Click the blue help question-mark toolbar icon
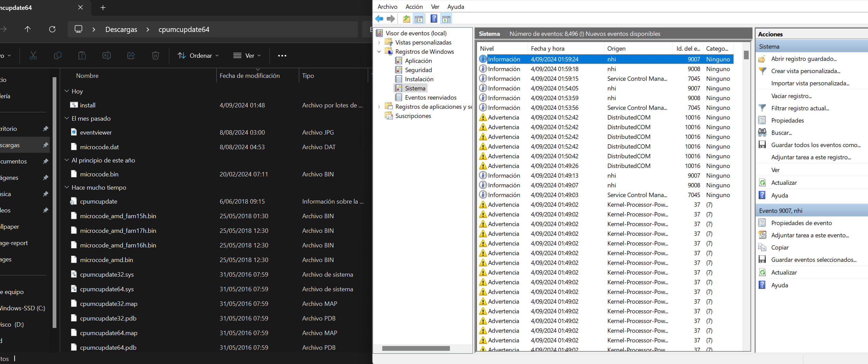Screen dimensions: 868x364 (434, 19)
